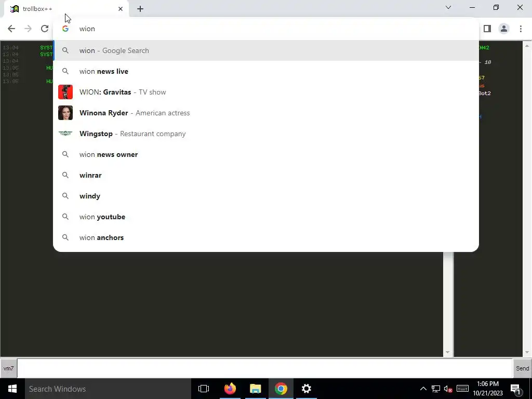Click the page scrollbar up arrow

point(527,46)
